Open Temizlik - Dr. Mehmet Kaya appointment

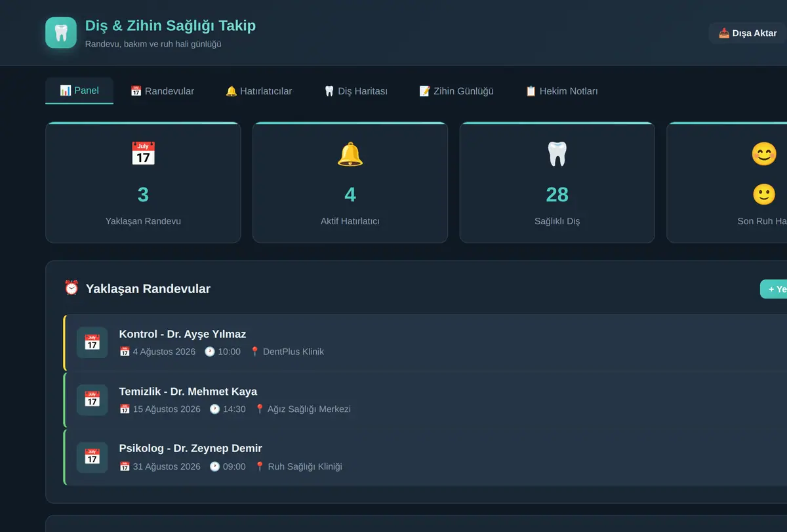(425, 399)
